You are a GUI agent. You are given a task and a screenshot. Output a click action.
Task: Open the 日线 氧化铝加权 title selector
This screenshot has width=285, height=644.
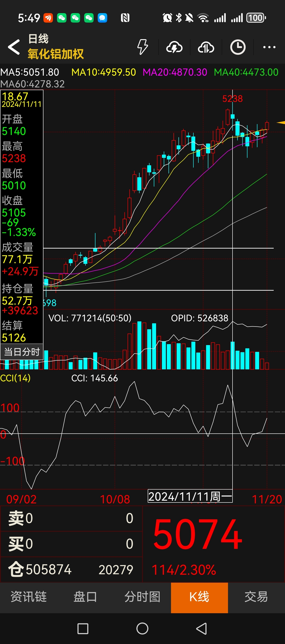tap(55, 47)
